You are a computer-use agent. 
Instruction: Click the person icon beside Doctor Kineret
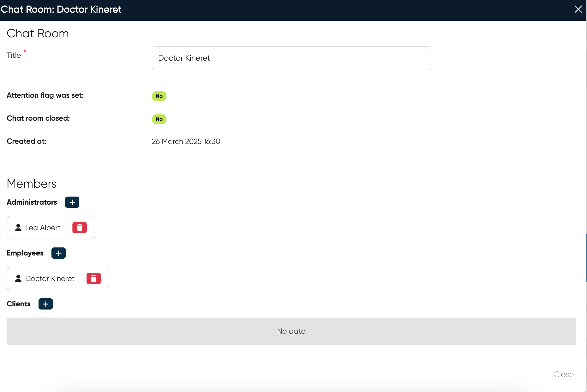[x=18, y=278]
